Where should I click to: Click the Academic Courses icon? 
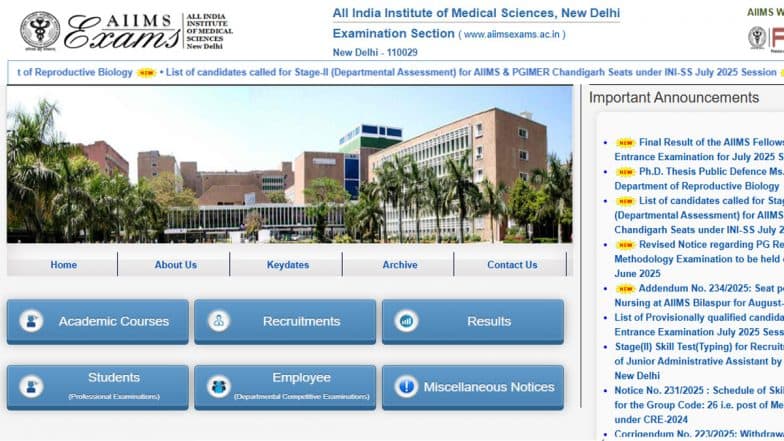click(x=31, y=321)
